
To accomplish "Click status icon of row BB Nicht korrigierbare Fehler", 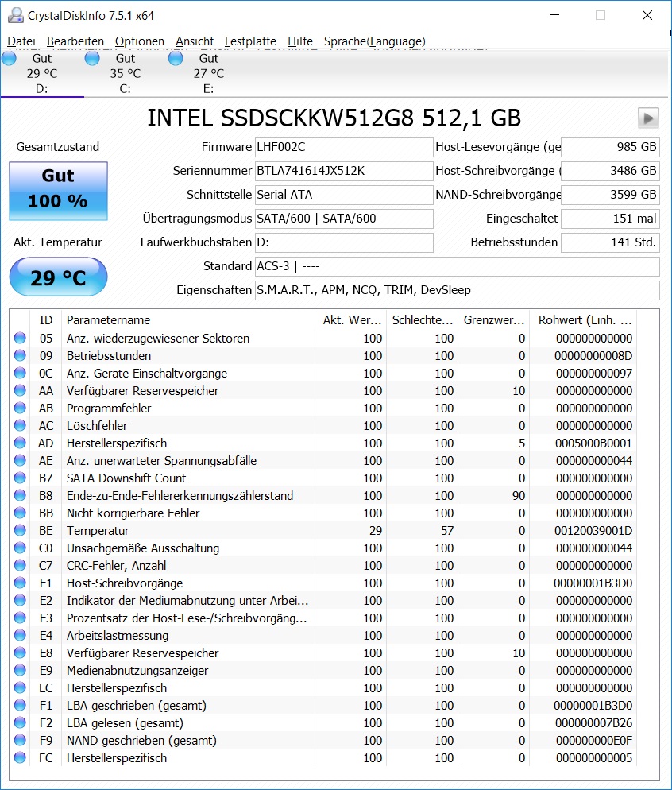I will [20, 513].
